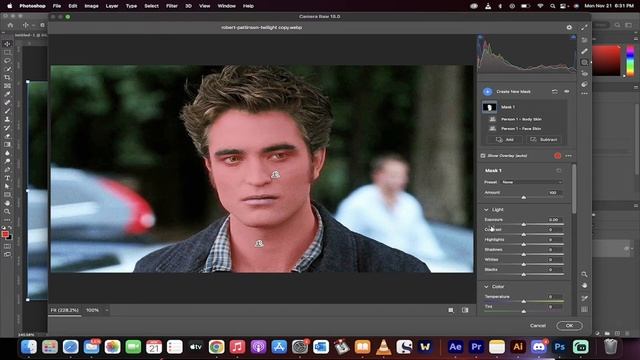Click the Mask 1 panel scrollbar
The height and width of the screenshot is (360, 640).
click(x=574, y=189)
